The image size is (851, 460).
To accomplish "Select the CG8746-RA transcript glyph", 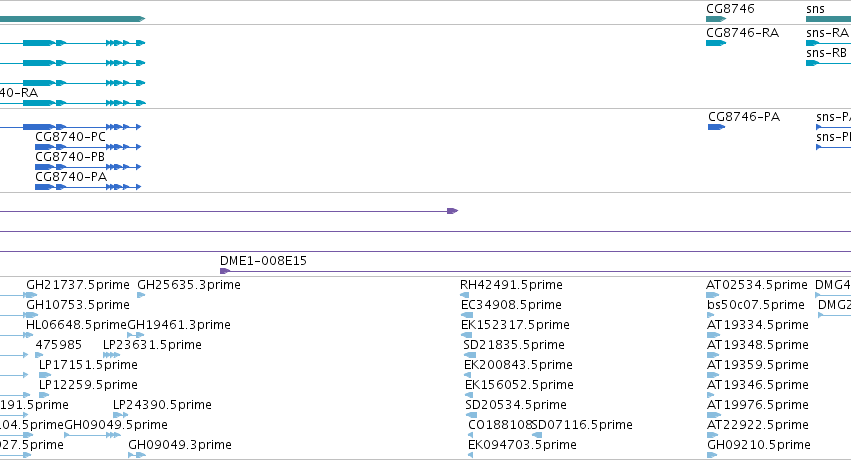I will pos(716,43).
